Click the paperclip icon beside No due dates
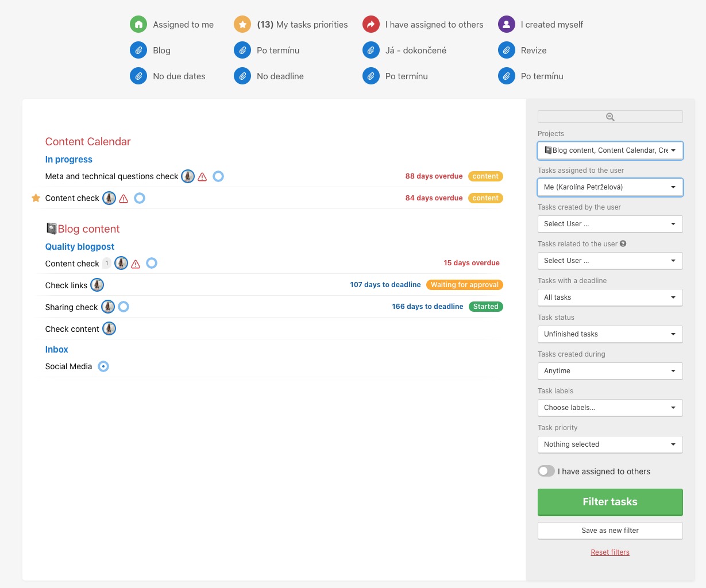The image size is (706, 588). pyautogui.click(x=138, y=76)
